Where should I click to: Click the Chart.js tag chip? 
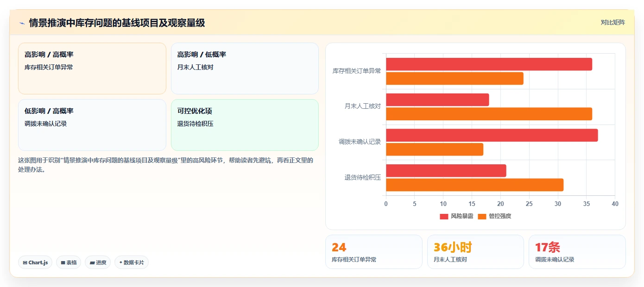pos(35,262)
